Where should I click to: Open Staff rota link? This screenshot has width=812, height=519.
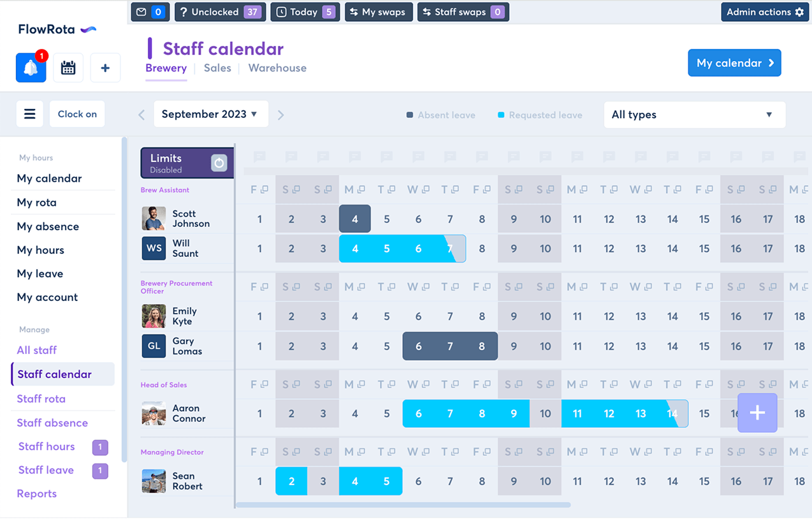point(41,399)
